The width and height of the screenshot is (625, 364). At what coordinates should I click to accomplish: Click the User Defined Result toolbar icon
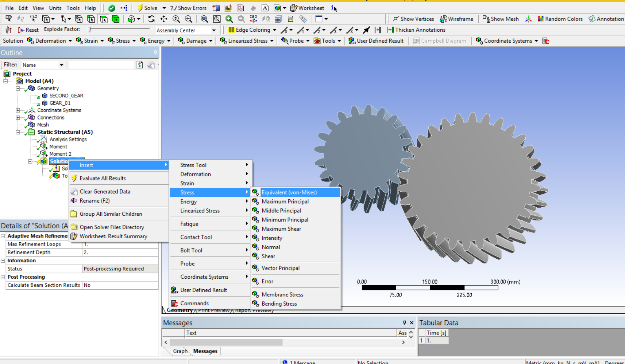(x=352, y=41)
